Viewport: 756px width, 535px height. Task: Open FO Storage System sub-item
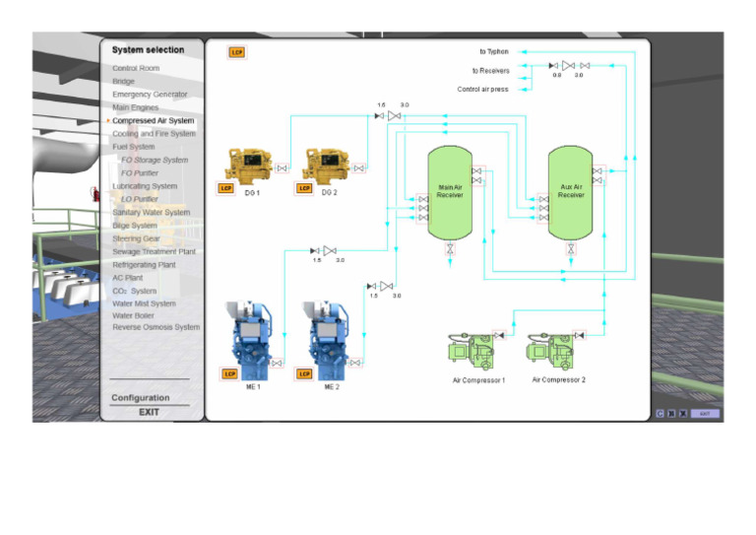(155, 160)
